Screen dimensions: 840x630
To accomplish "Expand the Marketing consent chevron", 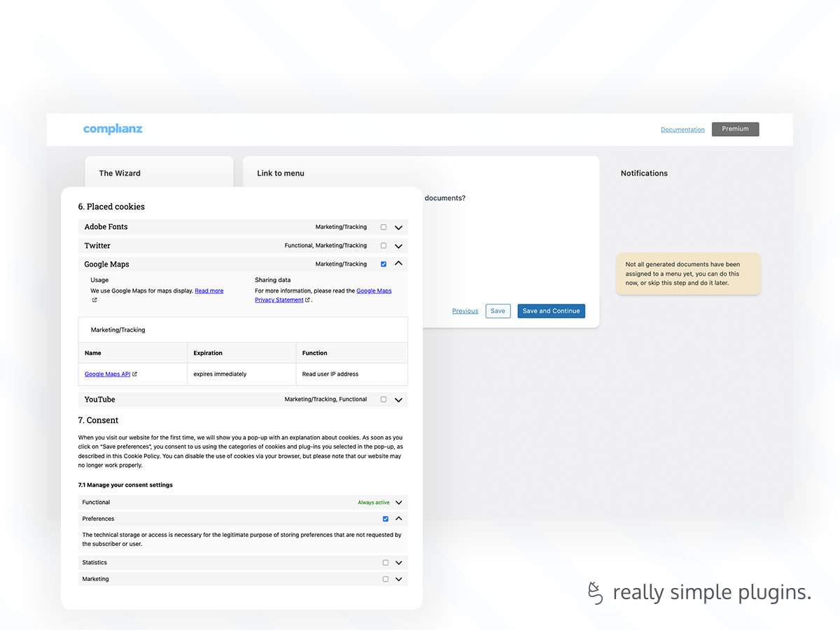I will point(398,580).
